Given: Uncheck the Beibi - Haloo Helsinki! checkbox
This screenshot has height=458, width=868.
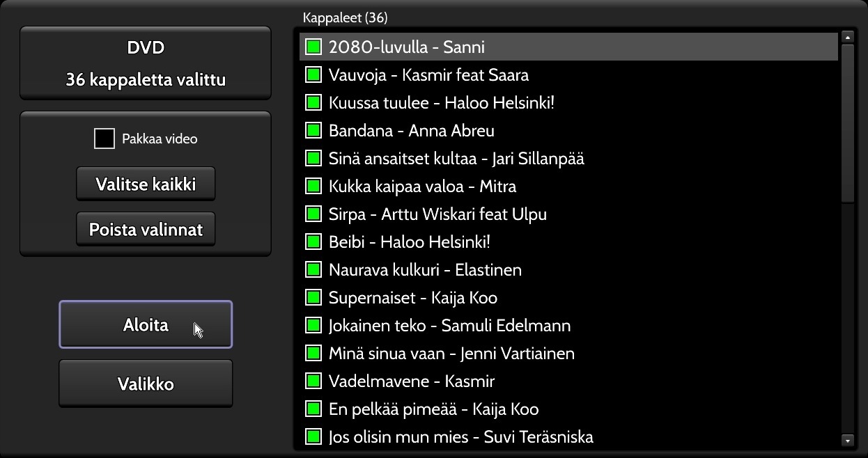Looking at the screenshot, I should [313, 242].
